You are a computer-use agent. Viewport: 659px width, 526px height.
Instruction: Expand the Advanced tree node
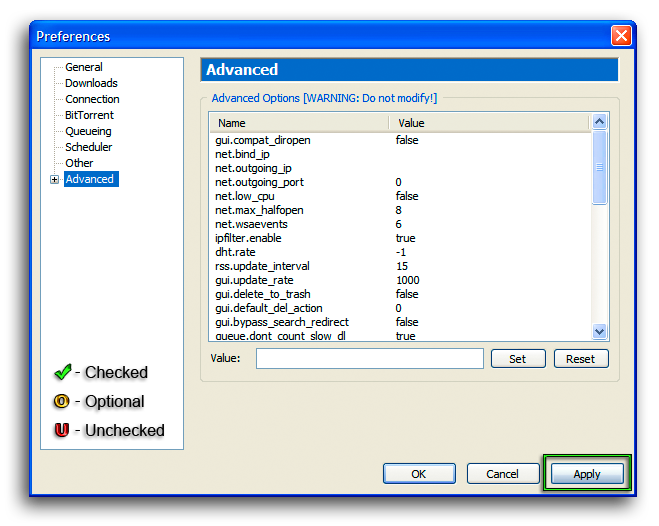[54, 180]
